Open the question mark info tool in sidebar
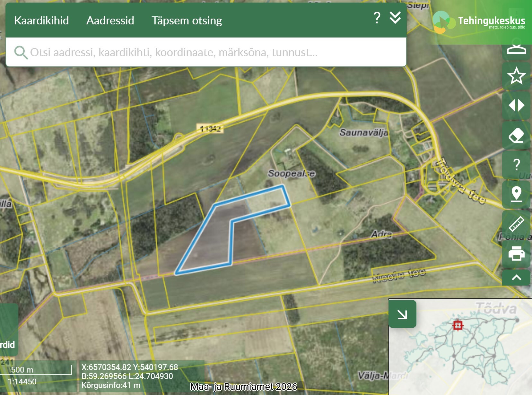The width and height of the screenshot is (532, 395). point(516,165)
